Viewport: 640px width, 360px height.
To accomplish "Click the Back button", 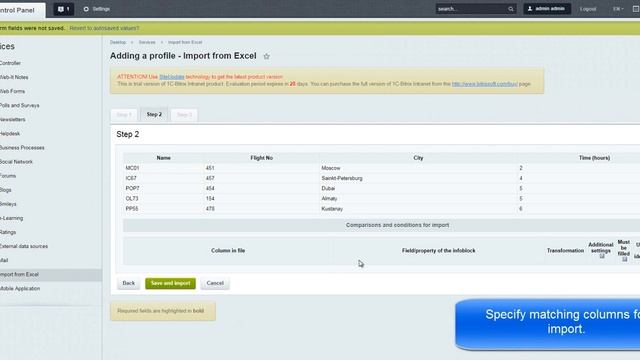I will [x=129, y=283].
